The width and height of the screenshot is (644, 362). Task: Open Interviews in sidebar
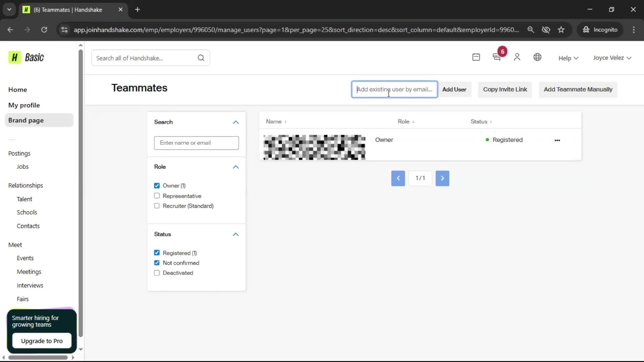pyautogui.click(x=30, y=286)
